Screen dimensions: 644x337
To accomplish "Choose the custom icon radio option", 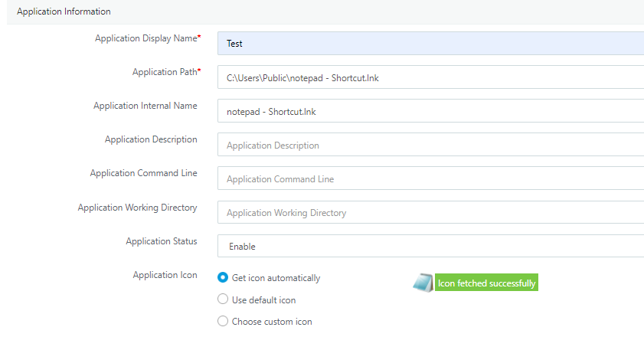I will 223,321.
